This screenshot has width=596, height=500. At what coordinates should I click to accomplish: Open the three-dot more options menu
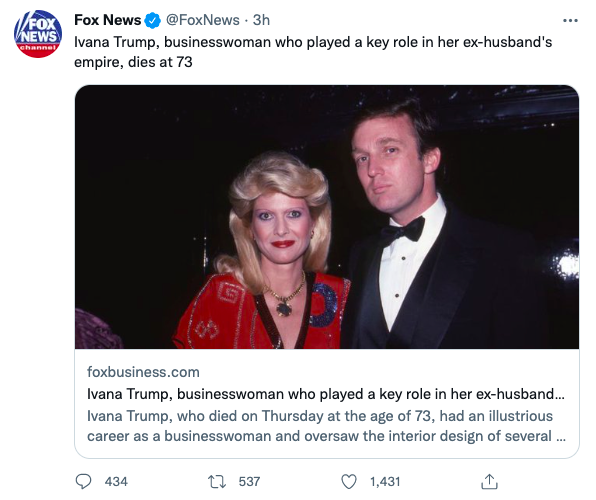tap(570, 21)
